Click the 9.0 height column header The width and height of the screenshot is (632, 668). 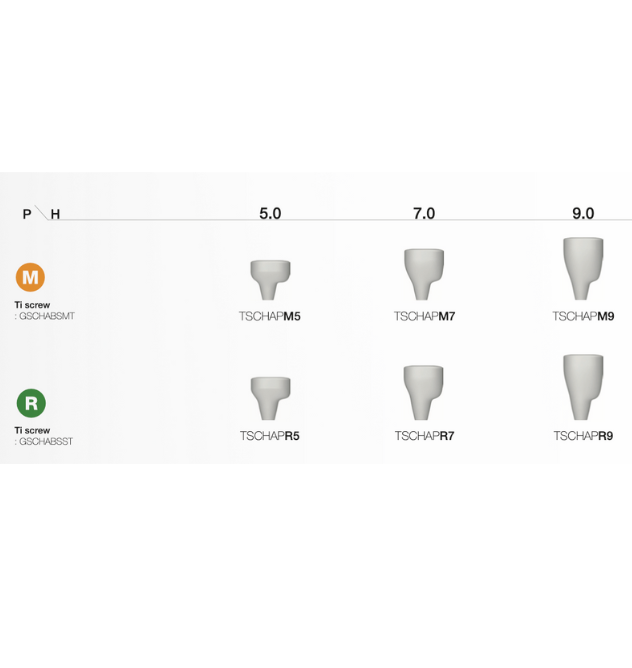[x=583, y=213]
